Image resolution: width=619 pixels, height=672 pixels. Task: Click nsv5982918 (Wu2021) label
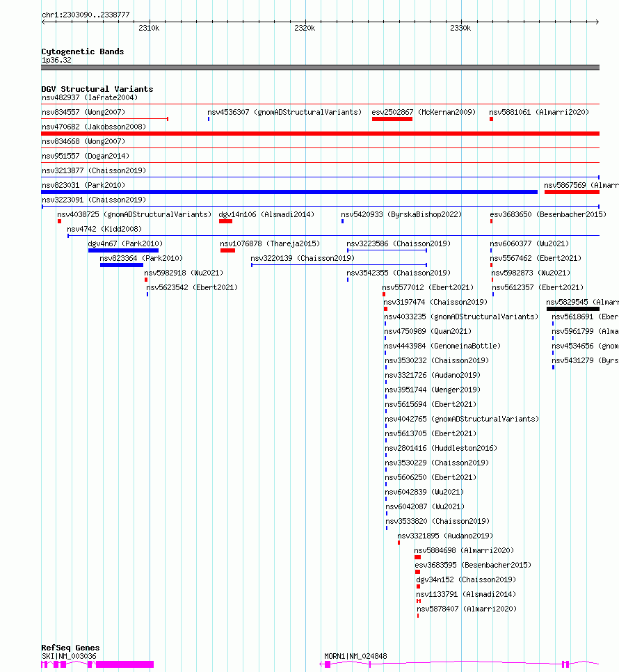click(184, 273)
